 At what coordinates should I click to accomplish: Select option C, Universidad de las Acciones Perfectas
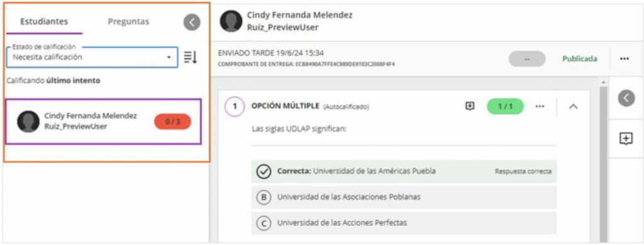(404, 223)
